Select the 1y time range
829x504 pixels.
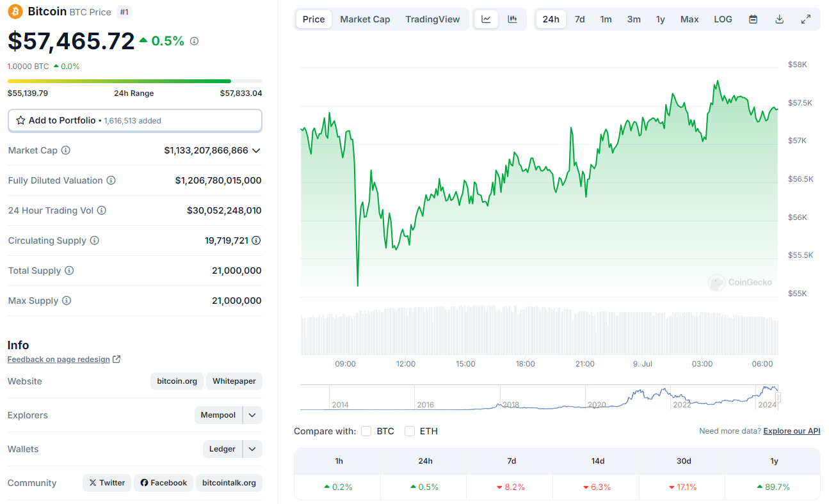pyautogui.click(x=661, y=19)
